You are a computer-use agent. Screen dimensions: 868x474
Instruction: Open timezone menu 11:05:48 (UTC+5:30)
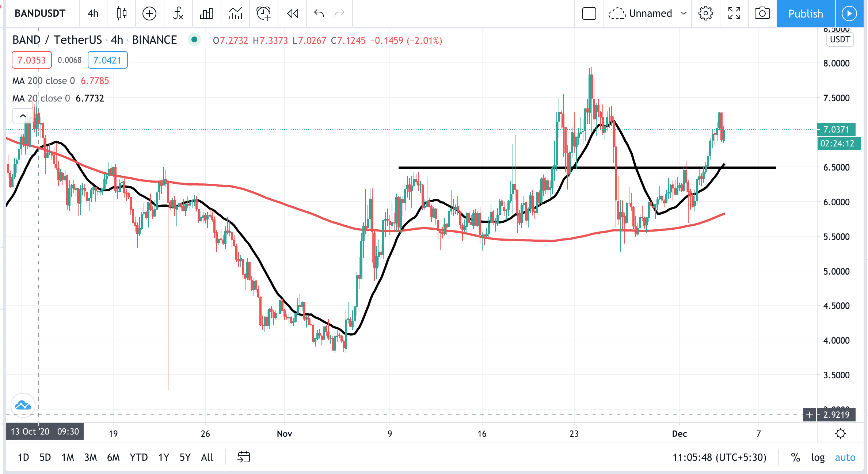click(x=719, y=457)
